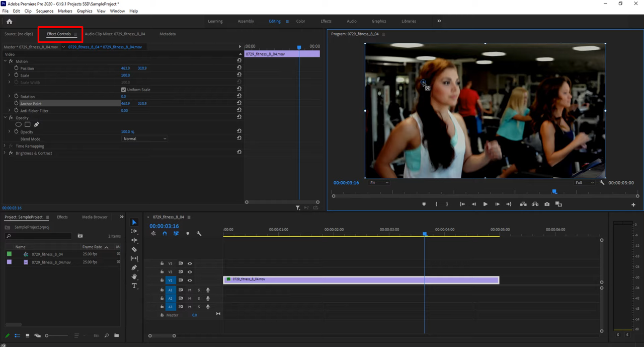This screenshot has width=644, height=347.
Task: Step forward one frame
Action: (x=497, y=204)
